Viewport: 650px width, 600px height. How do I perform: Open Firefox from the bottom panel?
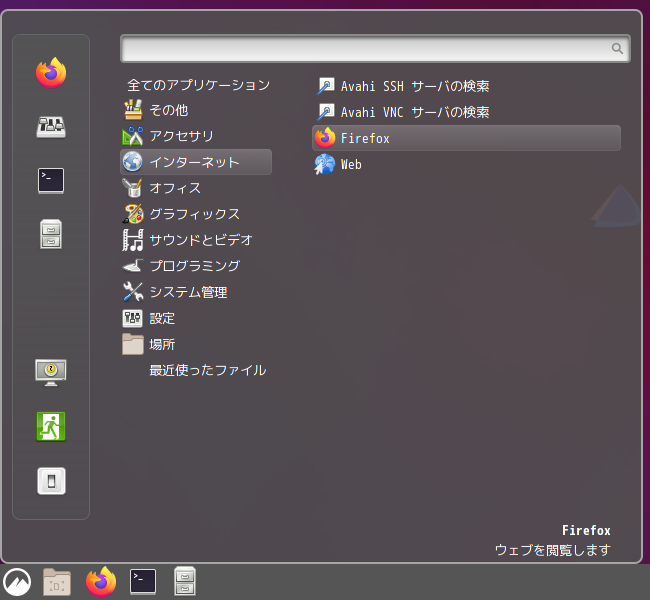pos(101,582)
